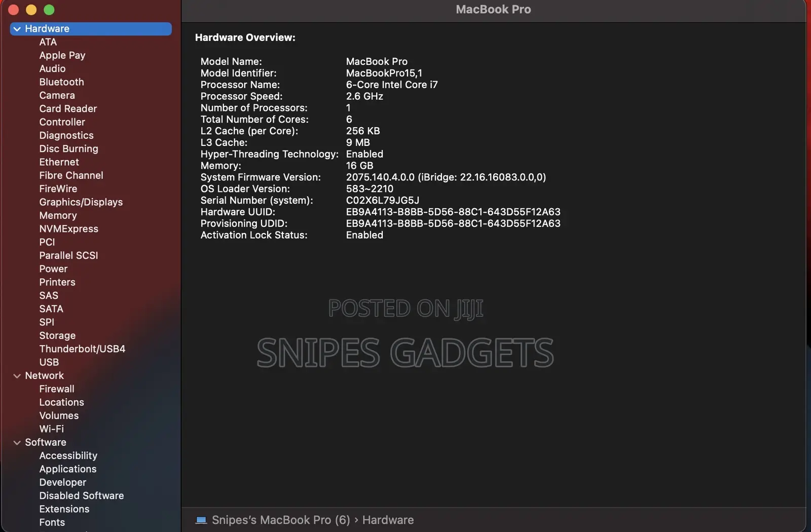Show the Applications list

click(x=68, y=469)
